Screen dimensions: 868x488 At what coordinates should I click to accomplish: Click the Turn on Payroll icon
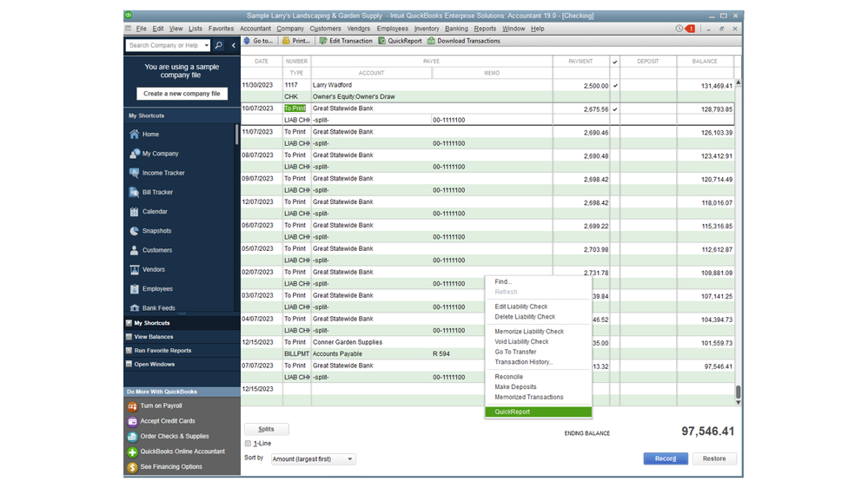tap(132, 406)
